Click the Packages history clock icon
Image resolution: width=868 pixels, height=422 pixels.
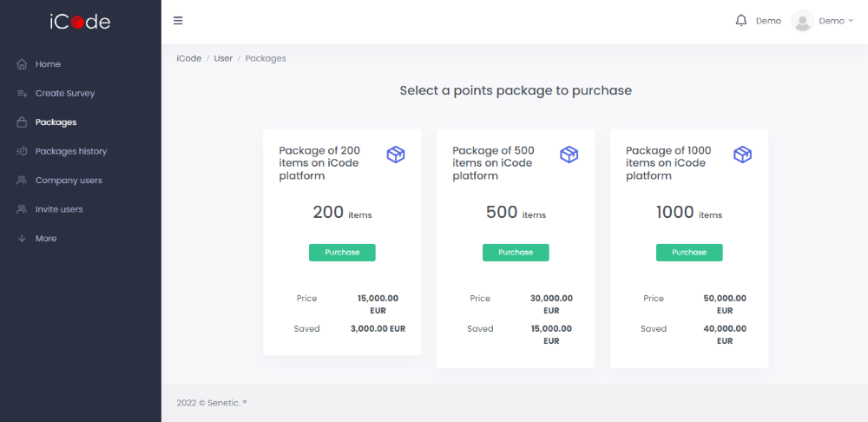[22, 152]
